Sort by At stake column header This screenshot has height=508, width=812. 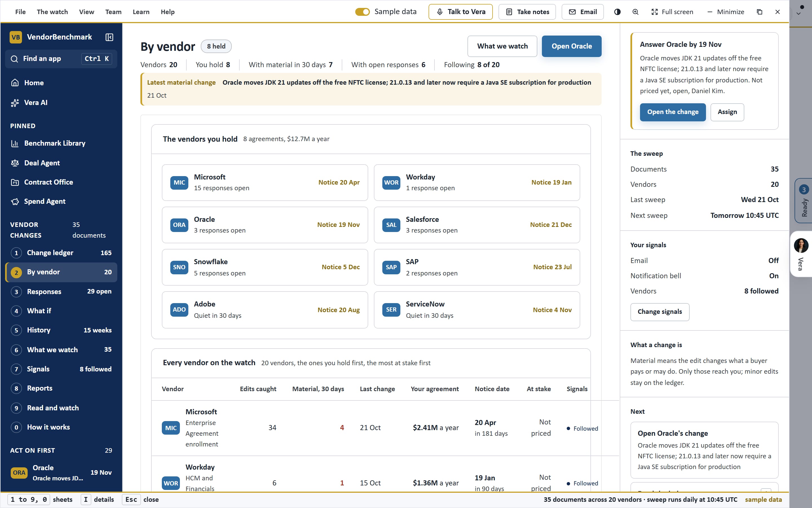(539, 389)
